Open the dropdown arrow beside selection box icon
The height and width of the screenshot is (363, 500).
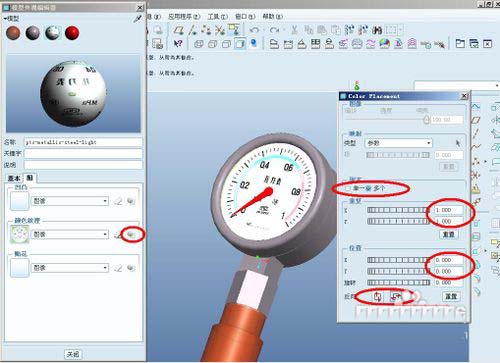401,30
